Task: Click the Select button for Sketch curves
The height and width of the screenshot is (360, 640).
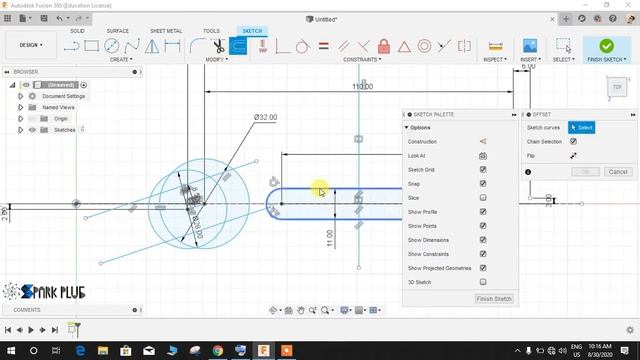Action: (x=581, y=128)
